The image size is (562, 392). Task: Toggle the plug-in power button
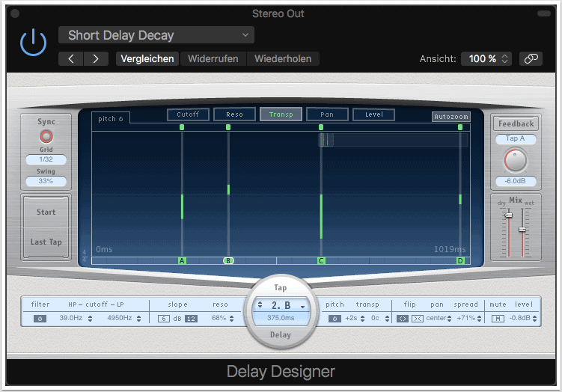point(33,43)
